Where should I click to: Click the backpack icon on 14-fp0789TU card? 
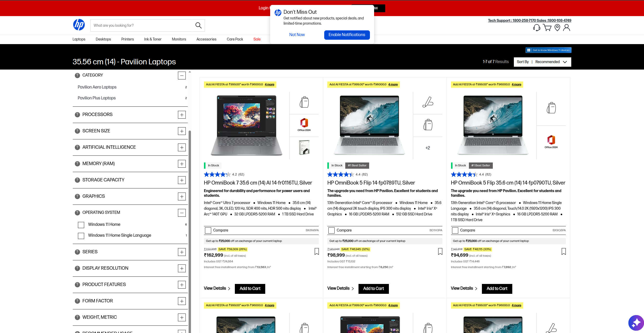[x=428, y=125]
